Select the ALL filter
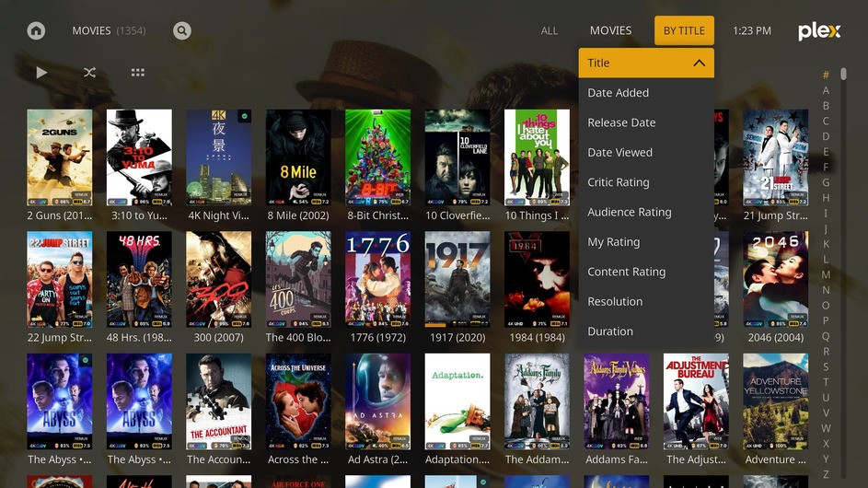868x488 pixels. tap(550, 31)
